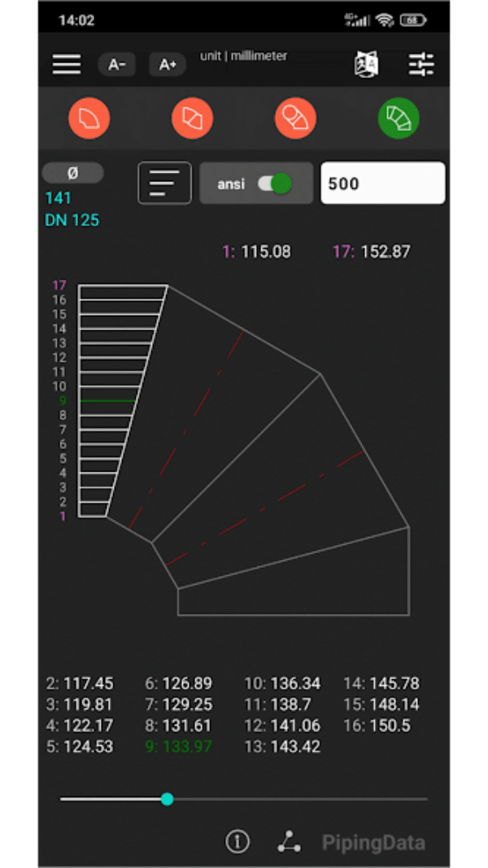Viewport: 488px width, 868px height.
Task: Open the language translation icon
Action: pos(367,65)
